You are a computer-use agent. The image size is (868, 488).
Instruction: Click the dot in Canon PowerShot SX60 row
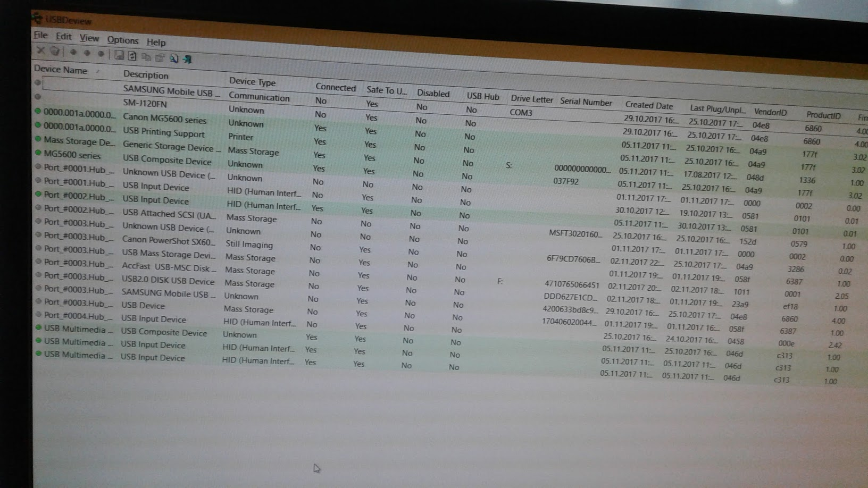(x=38, y=234)
